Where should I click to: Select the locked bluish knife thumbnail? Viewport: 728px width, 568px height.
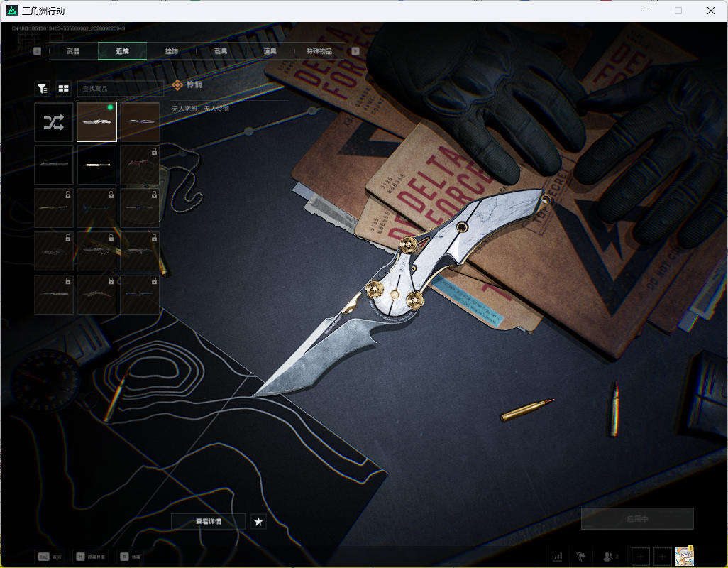(x=140, y=295)
